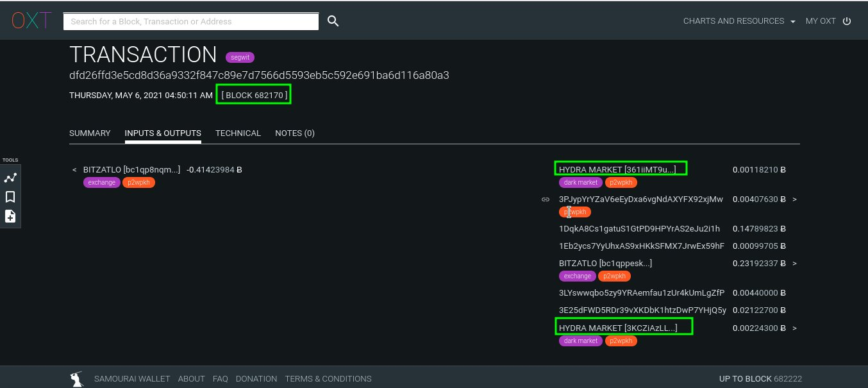The image size is (868, 388).
Task: Click p2wpkh tag under first HYDRA MARKET
Action: pyautogui.click(x=621, y=183)
